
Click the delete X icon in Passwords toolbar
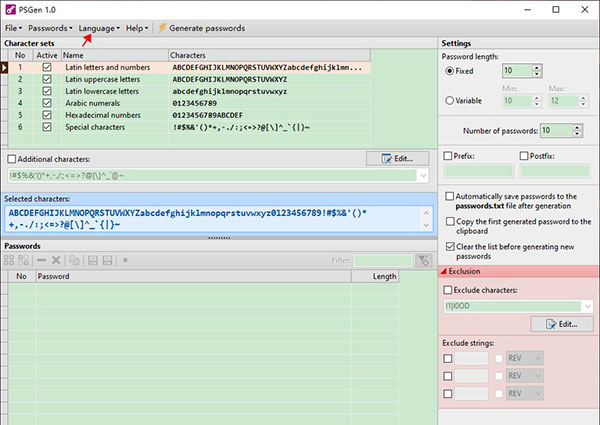pos(57,260)
